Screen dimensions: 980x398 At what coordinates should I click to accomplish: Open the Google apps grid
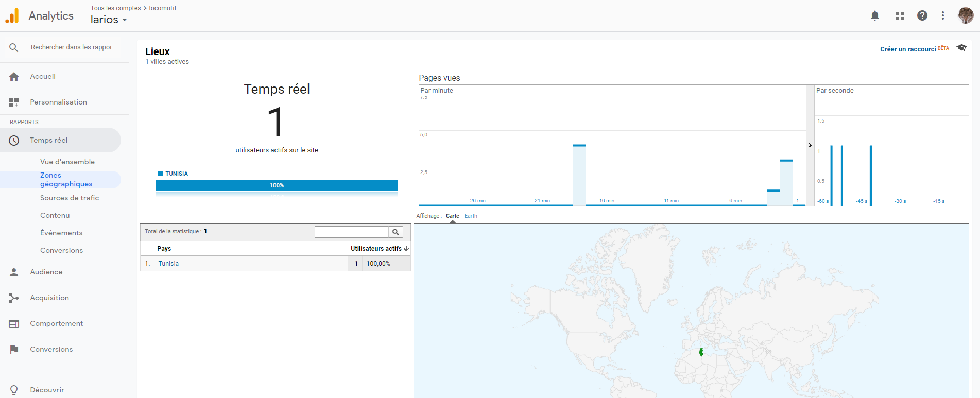coord(900,16)
